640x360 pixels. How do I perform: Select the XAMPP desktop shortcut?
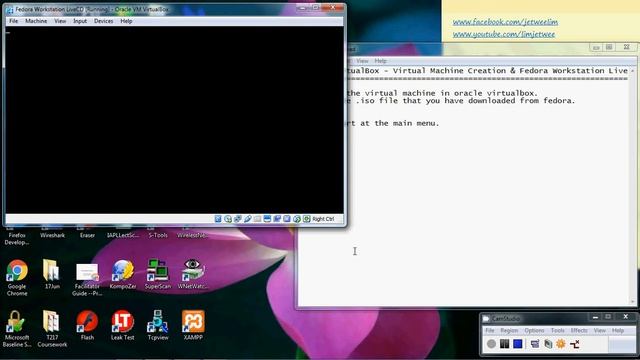193,325
